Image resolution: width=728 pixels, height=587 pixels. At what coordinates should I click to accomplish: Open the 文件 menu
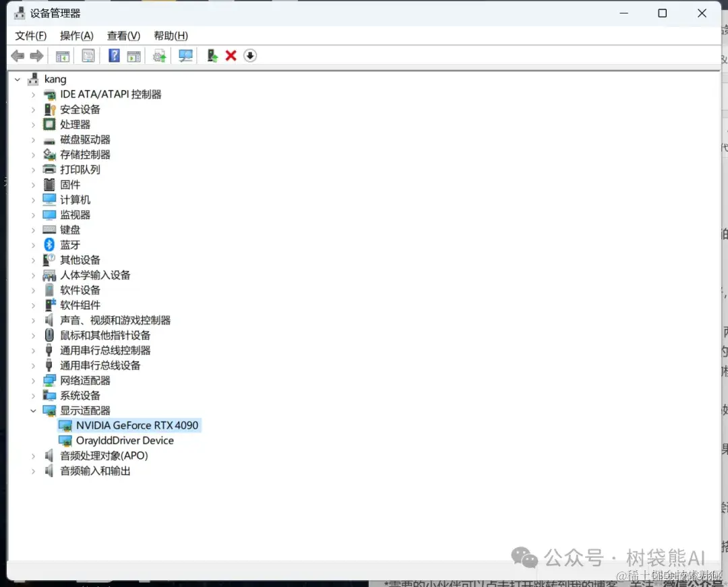(30, 35)
